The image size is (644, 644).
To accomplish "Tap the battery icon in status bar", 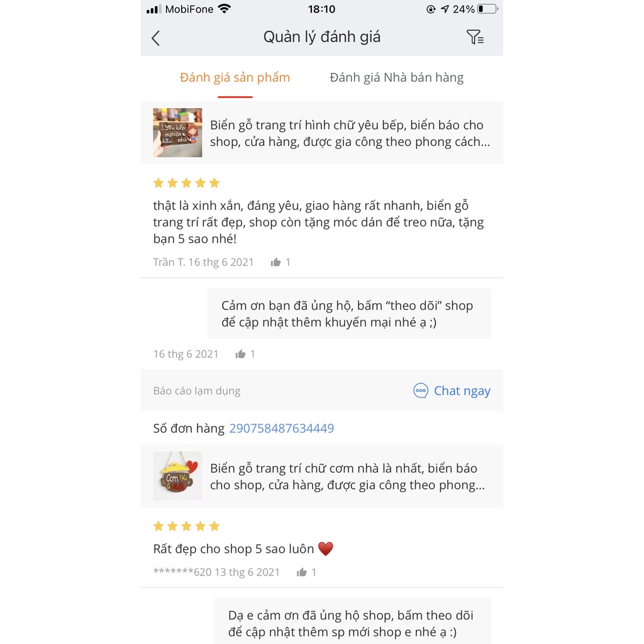I will (x=487, y=9).
